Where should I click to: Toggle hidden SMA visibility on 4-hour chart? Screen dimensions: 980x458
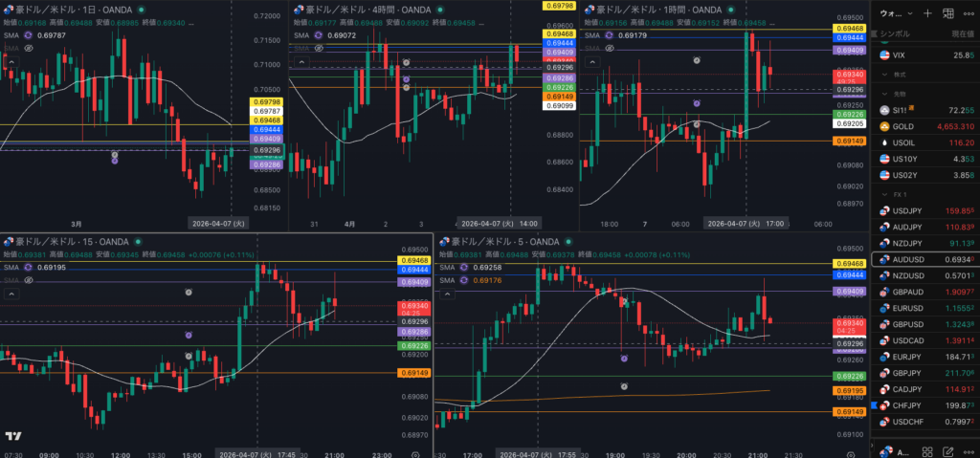tap(316, 47)
